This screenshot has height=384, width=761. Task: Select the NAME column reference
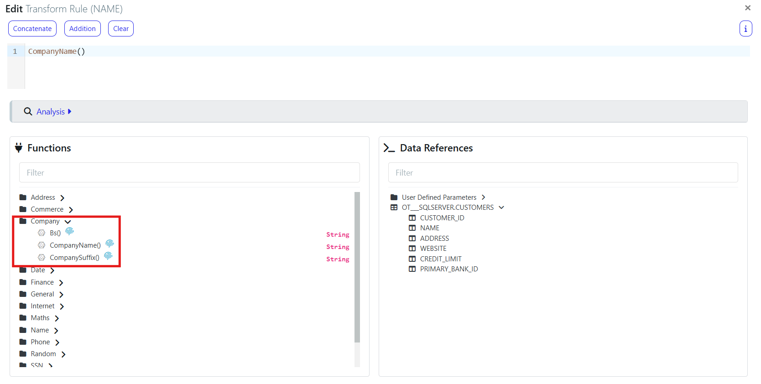(x=430, y=228)
